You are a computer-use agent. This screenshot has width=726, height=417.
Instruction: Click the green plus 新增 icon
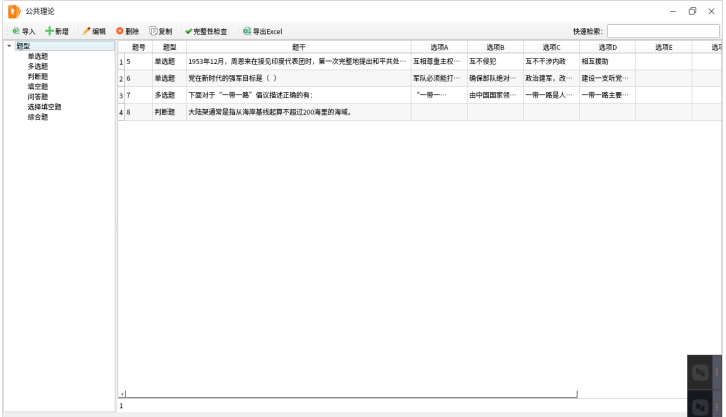pyautogui.click(x=49, y=31)
